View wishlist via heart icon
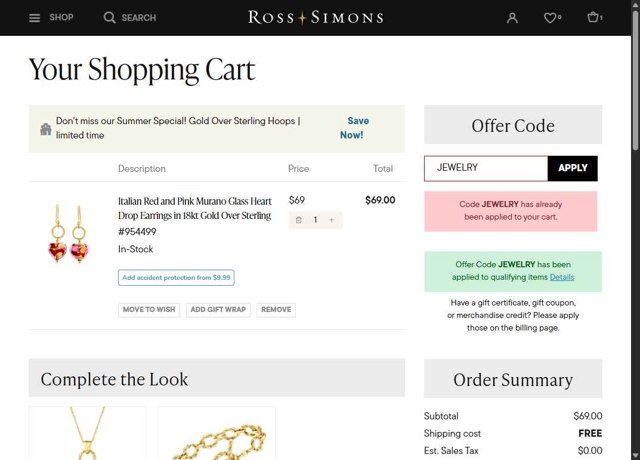The height and width of the screenshot is (460, 640). pos(550,18)
